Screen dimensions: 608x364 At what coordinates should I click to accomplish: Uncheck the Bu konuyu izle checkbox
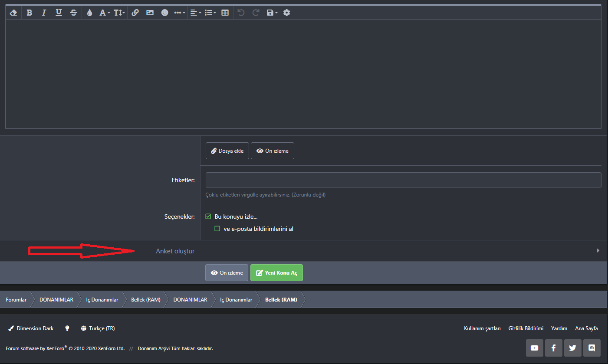pyautogui.click(x=208, y=216)
